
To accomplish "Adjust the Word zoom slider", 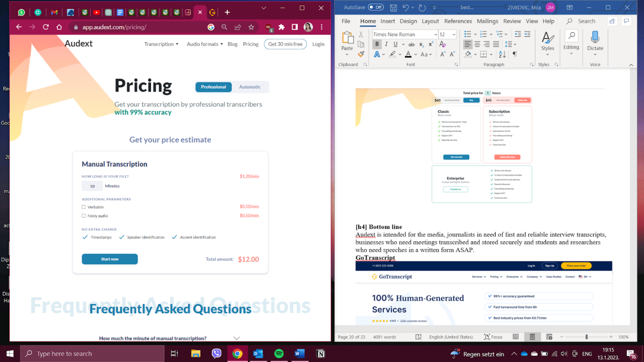I will point(586,337).
